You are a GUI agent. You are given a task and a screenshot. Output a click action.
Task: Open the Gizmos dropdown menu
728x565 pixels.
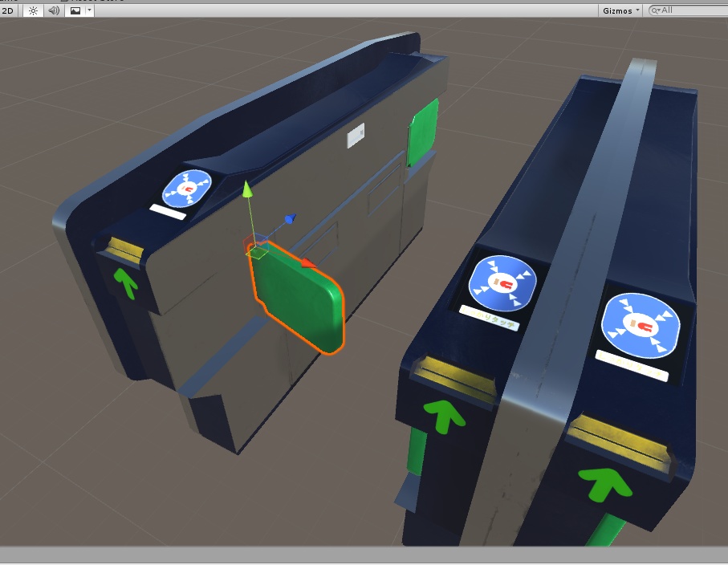point(620,10)
